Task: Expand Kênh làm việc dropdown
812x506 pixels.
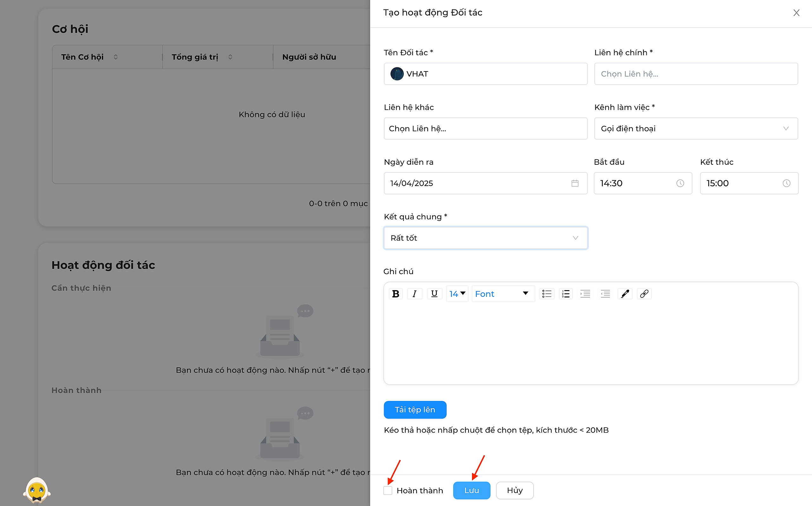Action: pos(696,129)
